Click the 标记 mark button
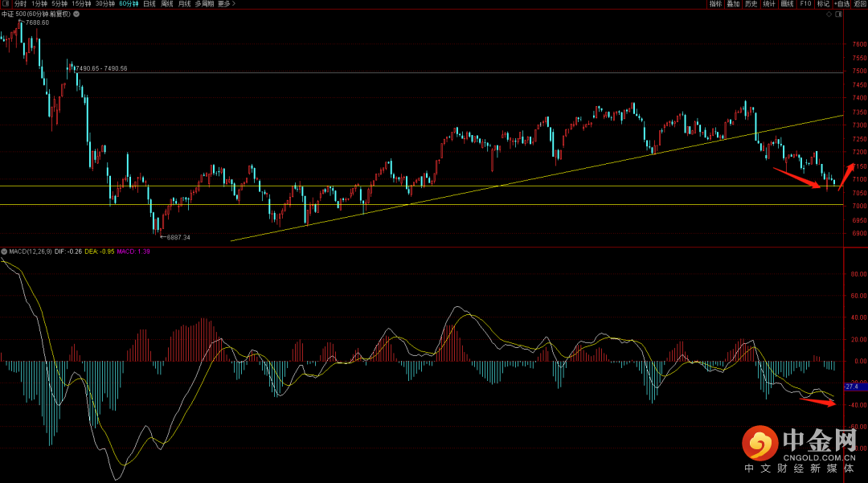 tap(823, 4)
